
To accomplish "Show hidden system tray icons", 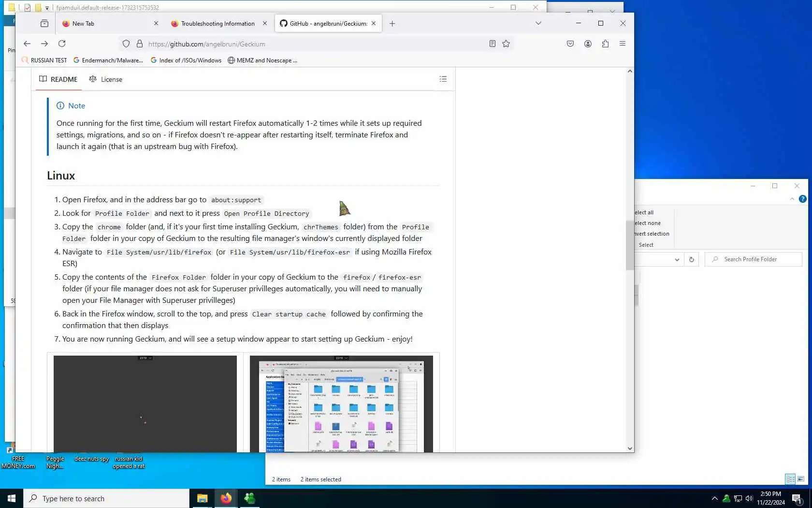I will (x=714, y=498).
